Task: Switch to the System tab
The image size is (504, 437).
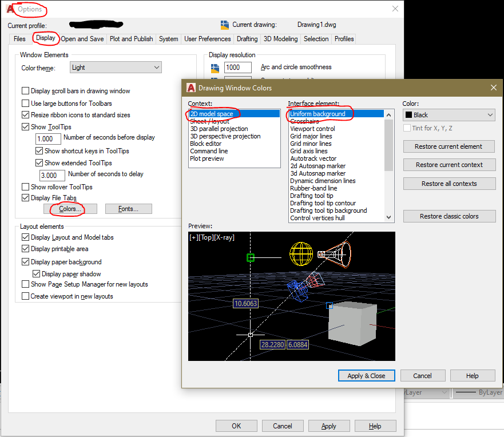Action: click(x=168, y=39)
